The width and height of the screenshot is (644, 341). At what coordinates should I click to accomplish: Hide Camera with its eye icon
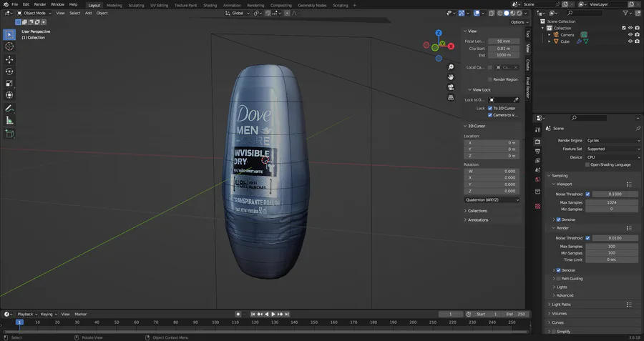point(630,35)
